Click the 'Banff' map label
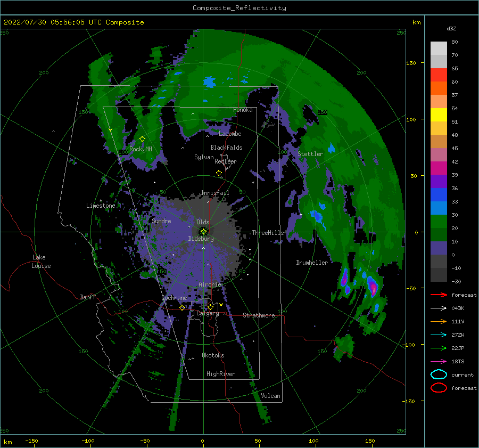 click(x=88, y=297)
